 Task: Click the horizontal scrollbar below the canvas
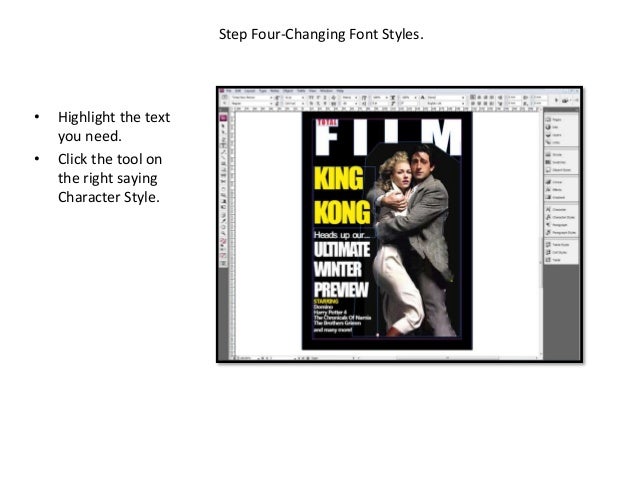pyautogui.click(x=448, y=358)
